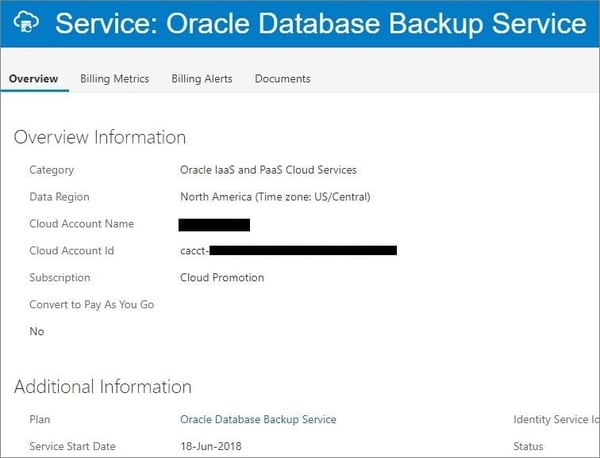Image resolution: width=600 pixels, height=458 pixels.
Task: Click the North America data region value
Action: tap(275, 197)
